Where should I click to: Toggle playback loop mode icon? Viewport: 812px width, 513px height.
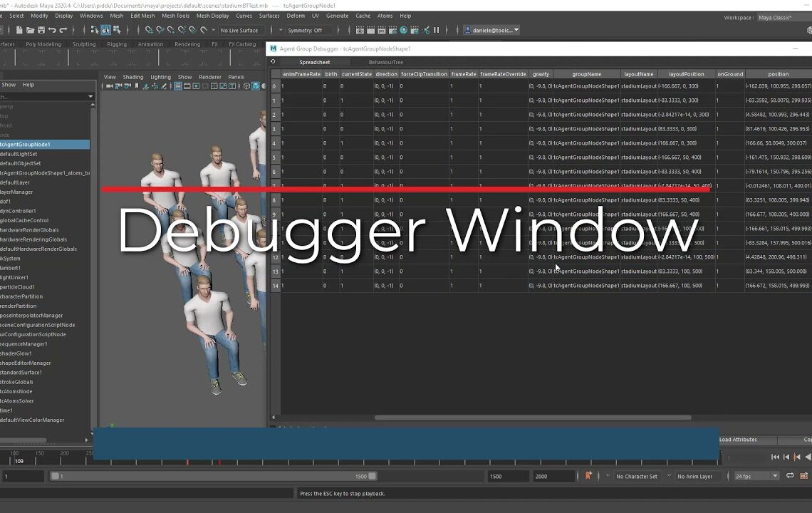(790, 476)
